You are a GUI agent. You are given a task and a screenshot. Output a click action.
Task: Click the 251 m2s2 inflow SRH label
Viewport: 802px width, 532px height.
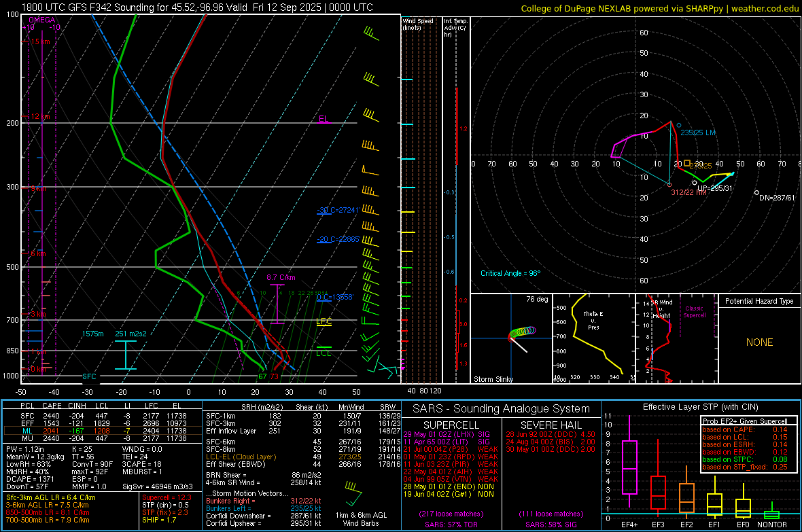click(x=131, y=334)
